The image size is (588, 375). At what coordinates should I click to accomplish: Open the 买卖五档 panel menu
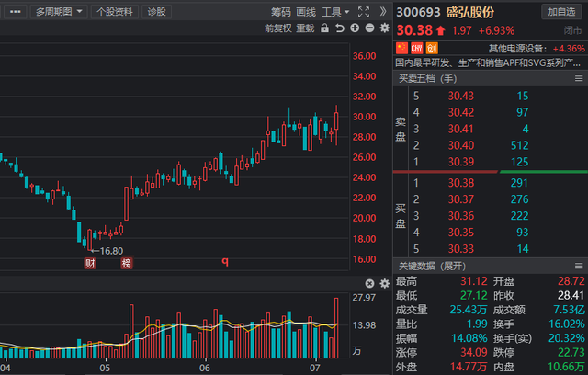(x=579, y=78)
